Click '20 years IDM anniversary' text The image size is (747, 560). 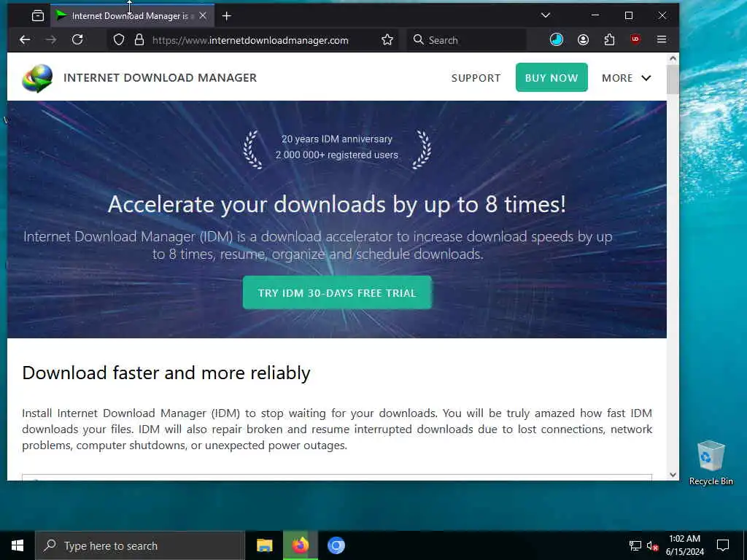click(x=337, y=139)
